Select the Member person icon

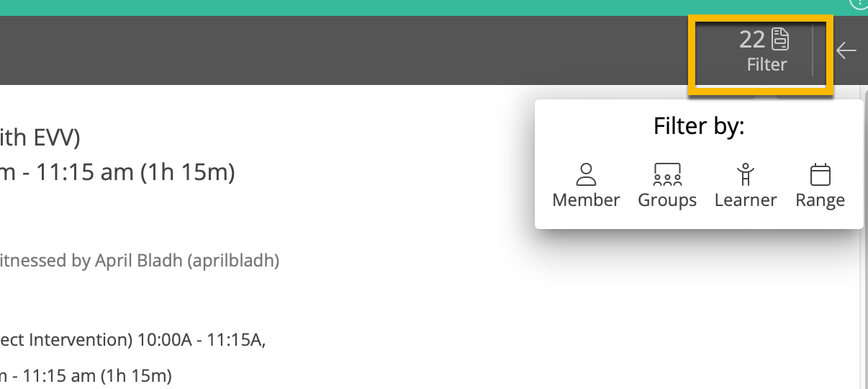[x=586, y=174]
